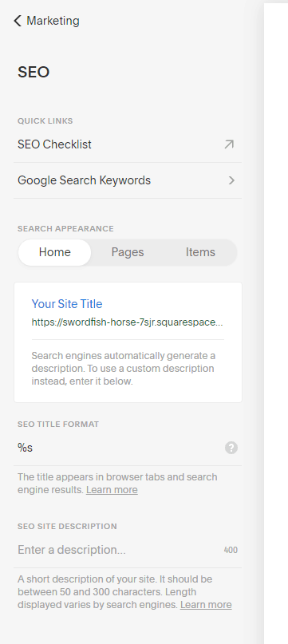This screenshot has height=644, width=288.
Task: Go back to the Marketing panel
Action: click(x=46, y=21)
